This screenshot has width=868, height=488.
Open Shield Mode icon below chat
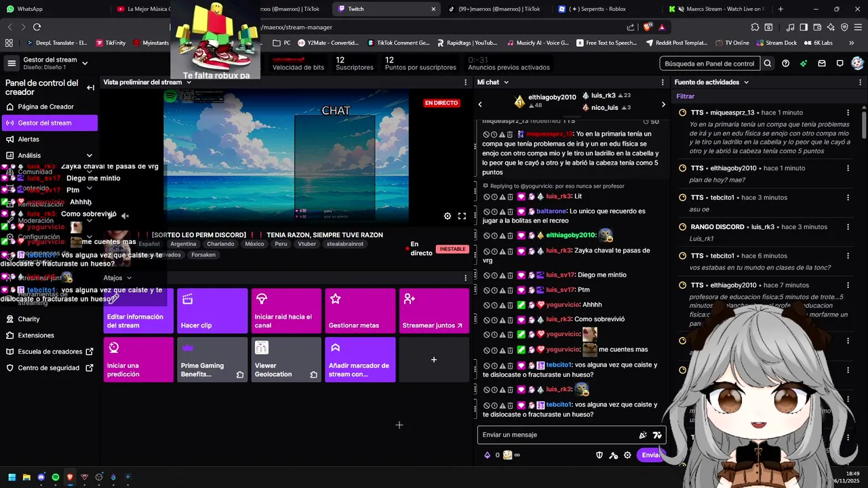(x=599, y=455)
